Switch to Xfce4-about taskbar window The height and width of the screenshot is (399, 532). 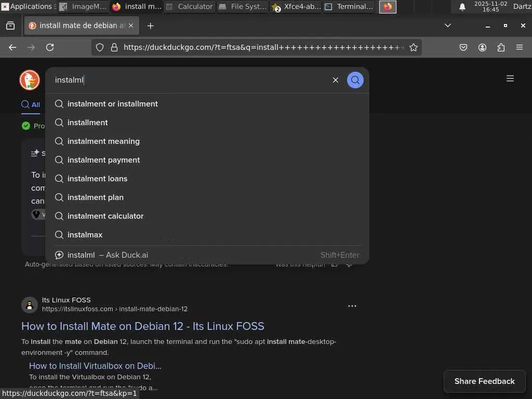coord(296,6)
